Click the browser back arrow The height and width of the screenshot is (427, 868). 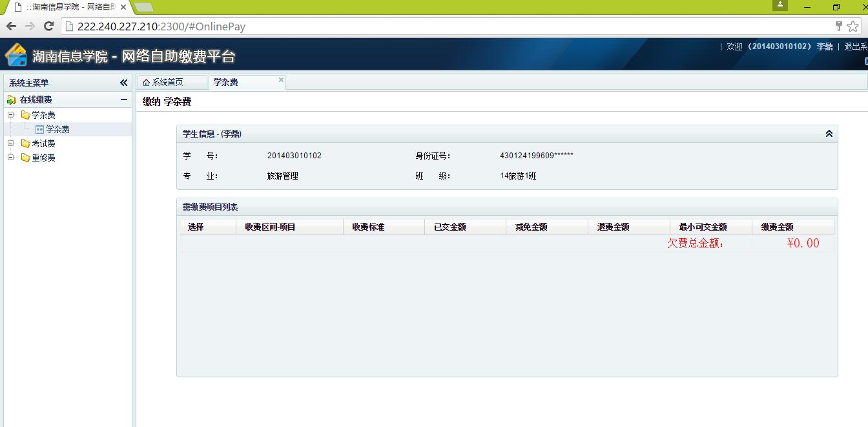(11, 26)
